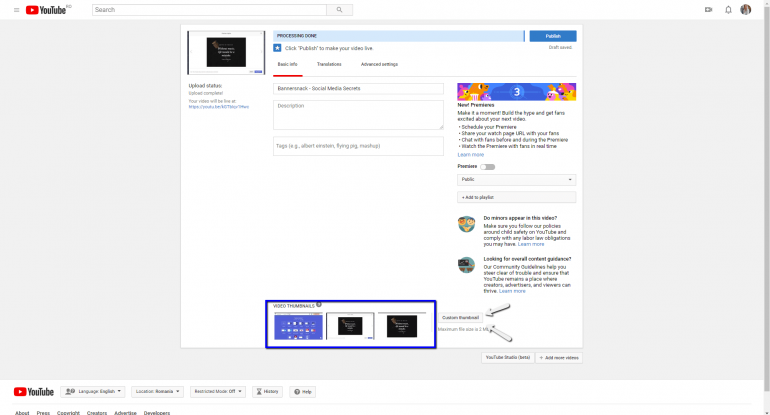Screen dimensions: 770x415
Task: Open YouTube Studio (beta) button
Action: coord(508,358)
